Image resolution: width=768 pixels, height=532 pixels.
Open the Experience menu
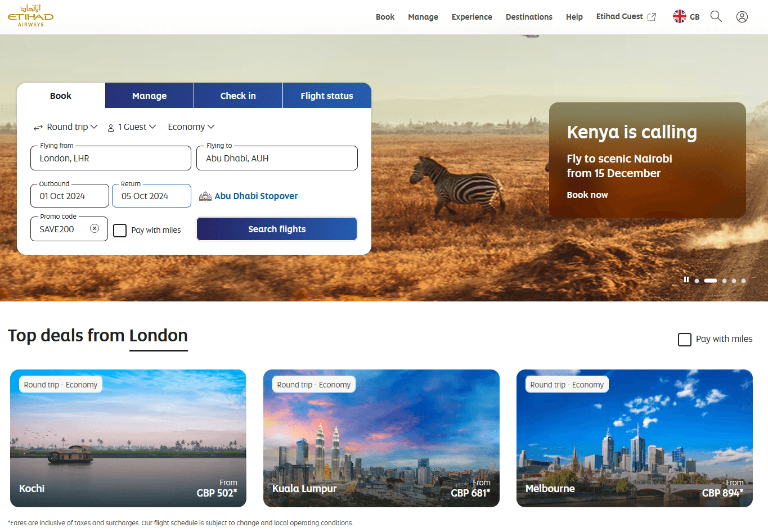(x=471, y=17)
